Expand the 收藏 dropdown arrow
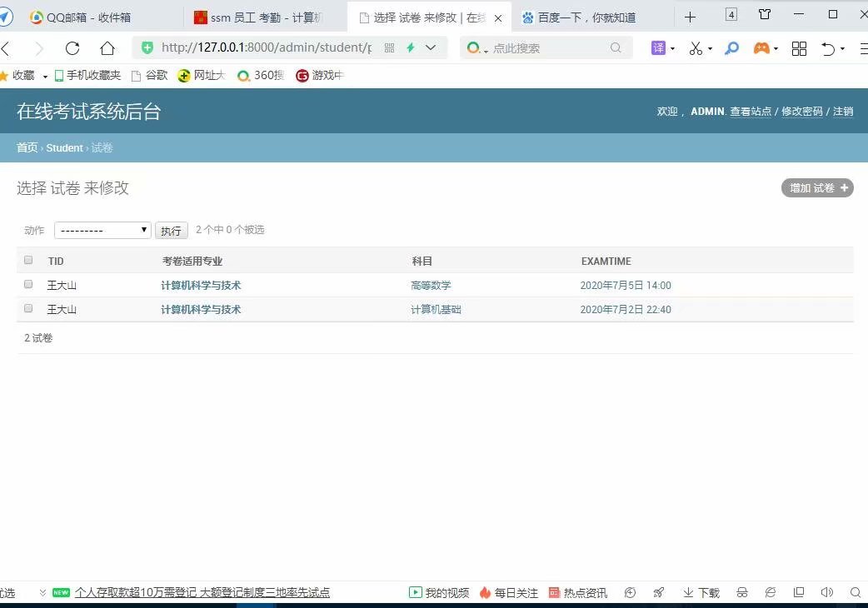The image size is (868, 608). [45, 77]
